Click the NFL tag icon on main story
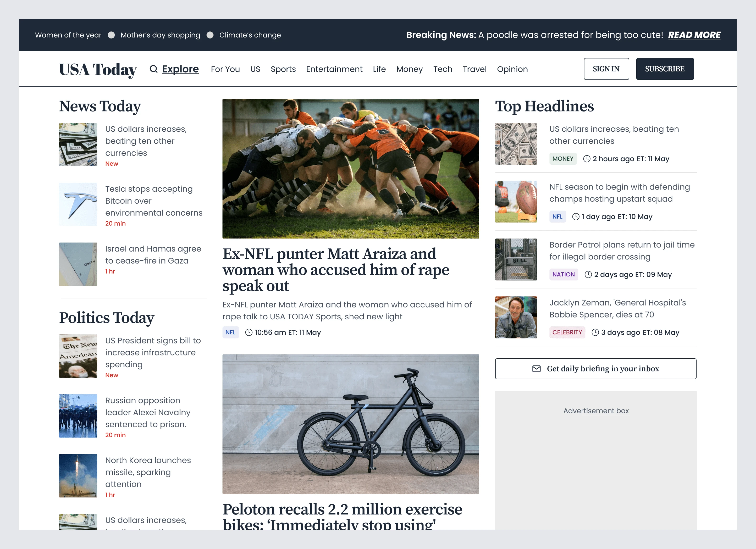 pyautogui.click(x=230, y=332)
